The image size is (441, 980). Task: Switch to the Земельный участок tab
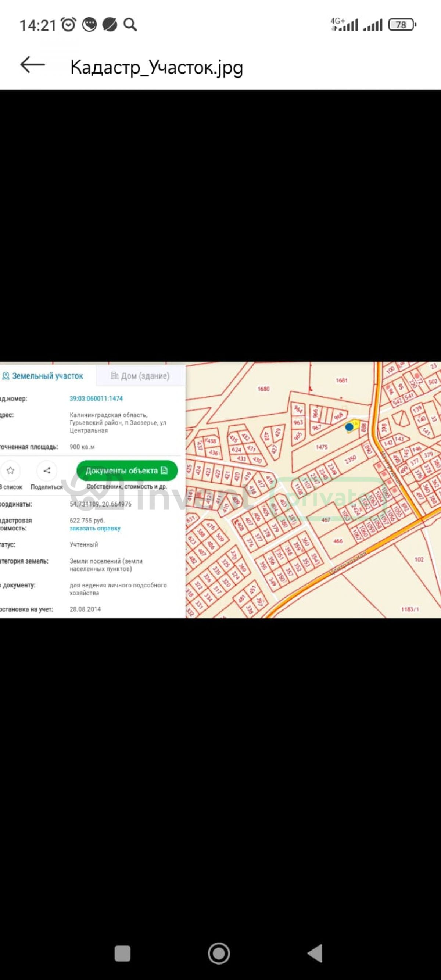pos(43,376)
